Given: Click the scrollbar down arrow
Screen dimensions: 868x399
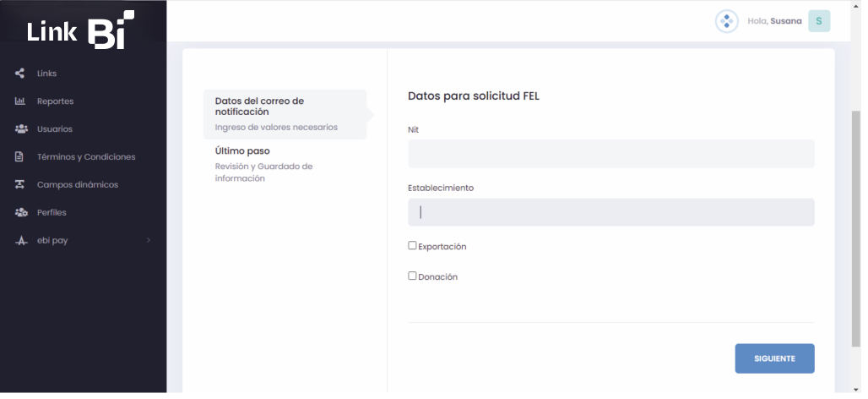Looking at the screenshot, I should (856, 389).
